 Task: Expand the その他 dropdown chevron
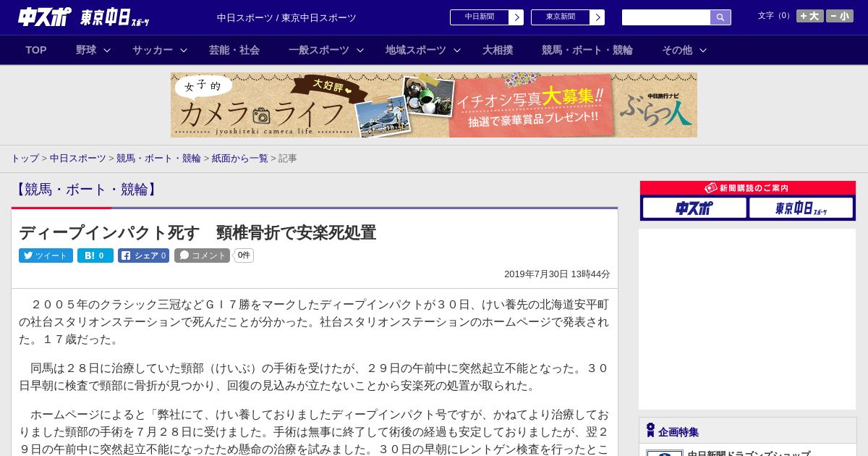tap(703, 51)
